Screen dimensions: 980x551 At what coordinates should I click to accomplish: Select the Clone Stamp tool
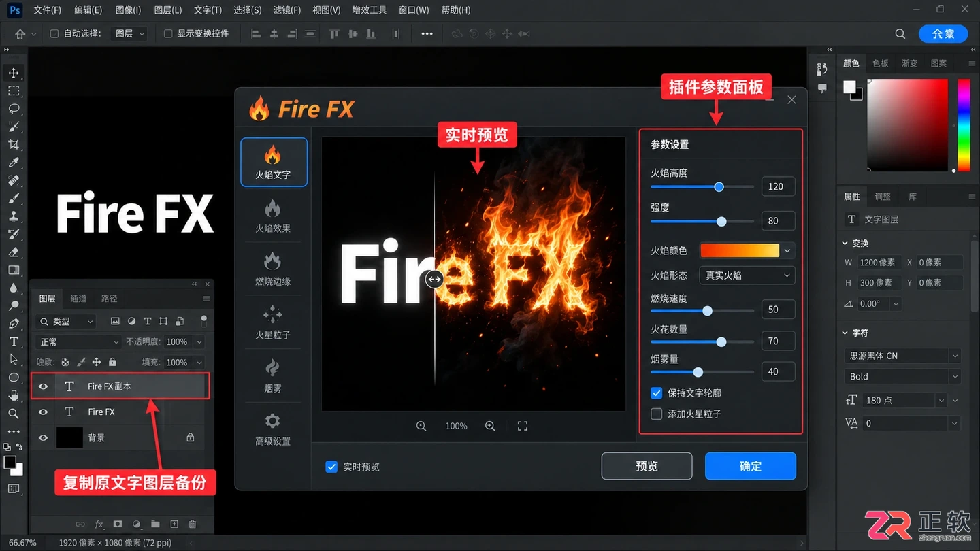(x=14, y=216)
